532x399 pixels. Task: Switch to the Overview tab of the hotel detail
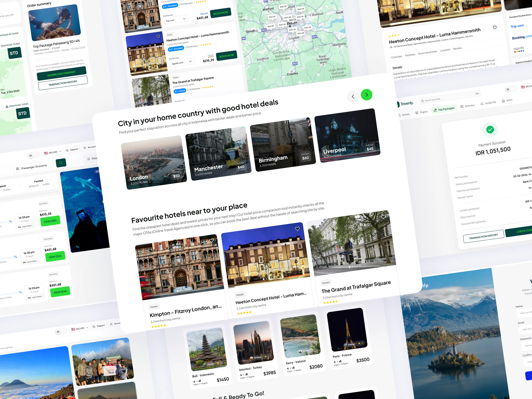396,57
